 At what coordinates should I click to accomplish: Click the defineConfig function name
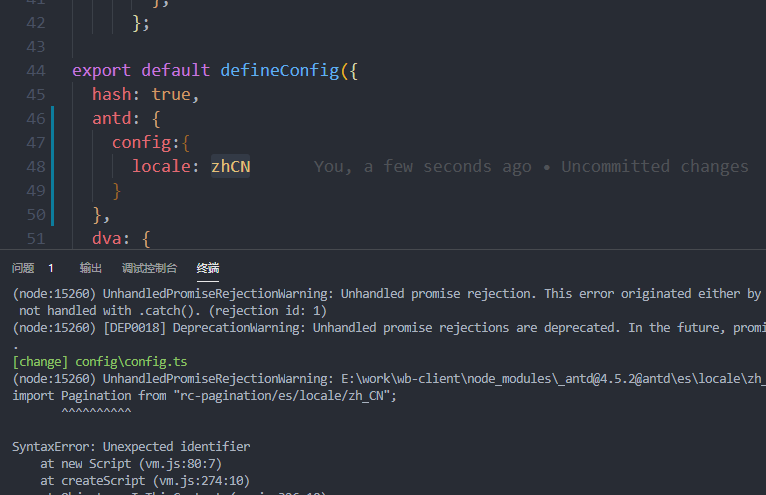click(279, 70)
